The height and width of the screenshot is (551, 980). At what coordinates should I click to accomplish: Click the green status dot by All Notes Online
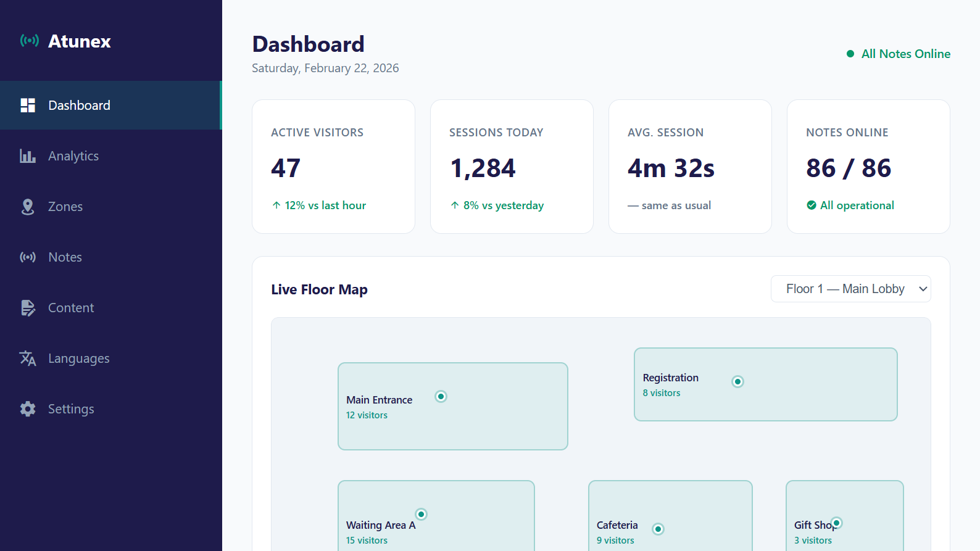(x=850, y=54)
